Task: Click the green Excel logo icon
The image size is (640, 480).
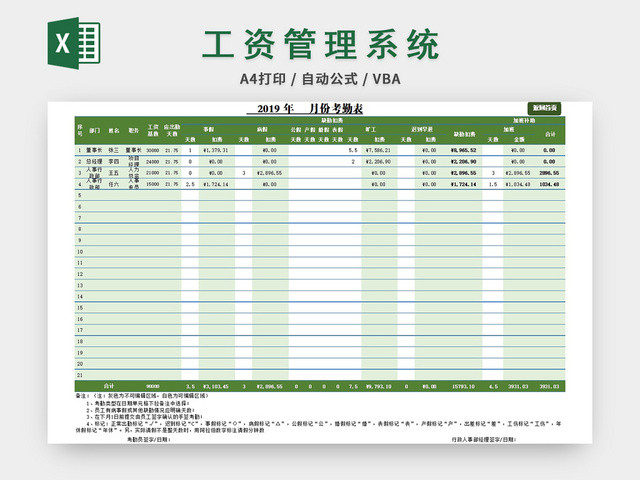Action: [74, 43]
